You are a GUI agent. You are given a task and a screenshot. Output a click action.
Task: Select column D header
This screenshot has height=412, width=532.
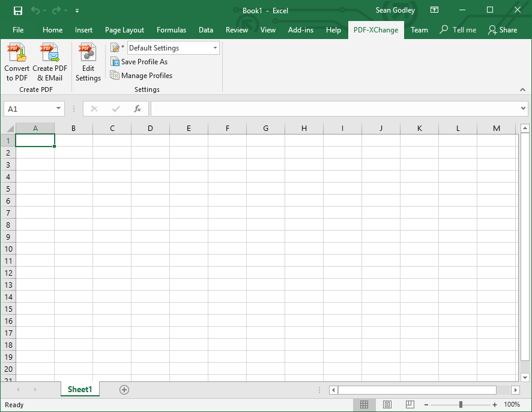[x=150, y=129]
